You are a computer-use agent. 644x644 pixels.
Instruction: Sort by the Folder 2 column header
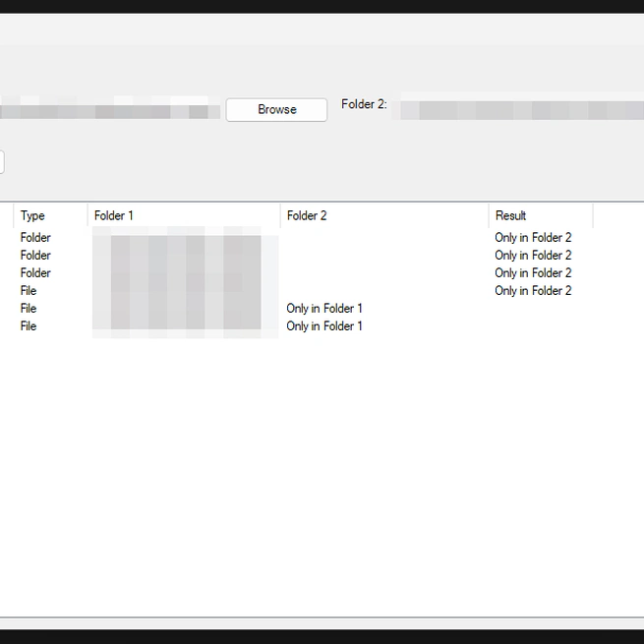384,215
